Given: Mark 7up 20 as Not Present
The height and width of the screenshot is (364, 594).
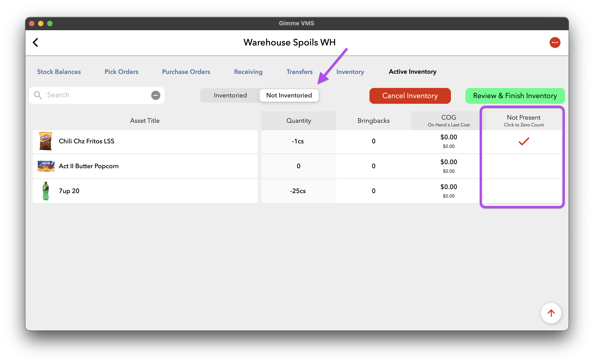Looking at the screenshot, I should tap(524, 191).
